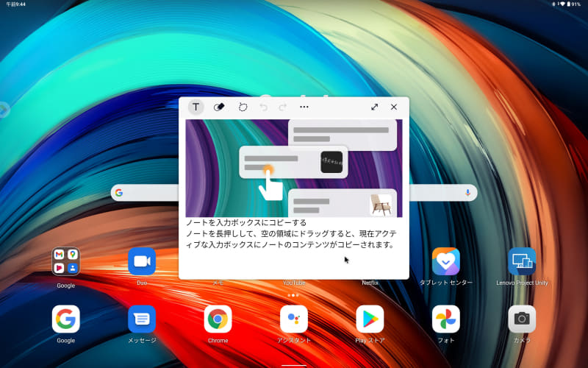Open Lenovo Project Unity app
This screenshot has height=368, width=588.
tap(522, 261)
